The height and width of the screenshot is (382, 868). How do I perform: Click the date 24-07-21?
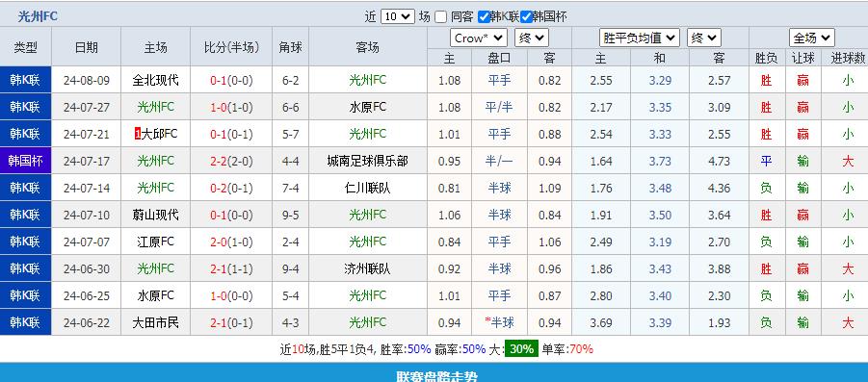pos(87,135)
